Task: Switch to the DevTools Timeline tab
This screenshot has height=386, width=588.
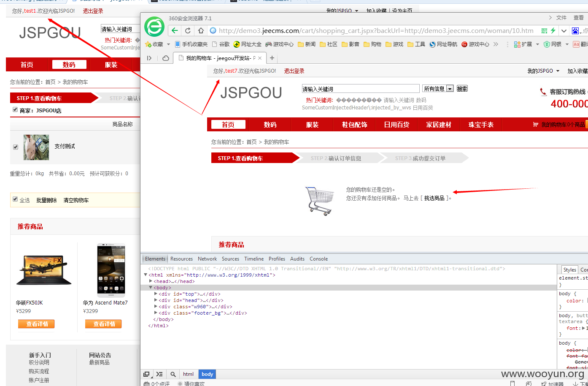Action: pos(254,259)
